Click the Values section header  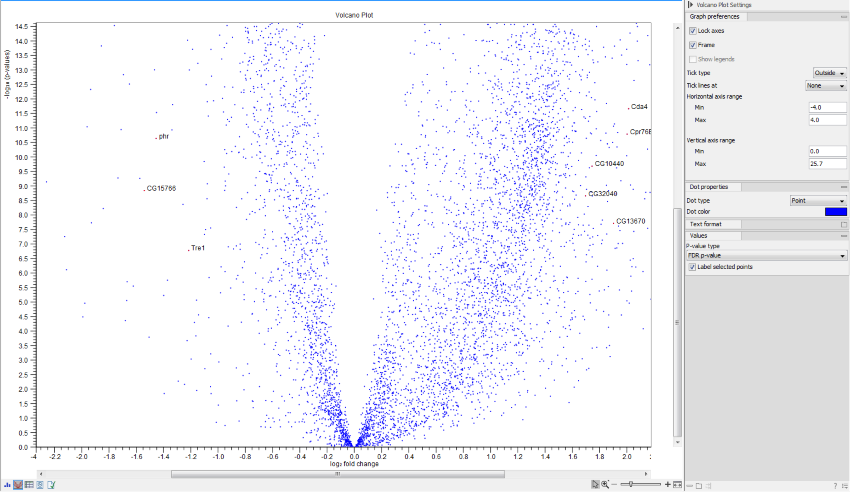click(700, 235)
